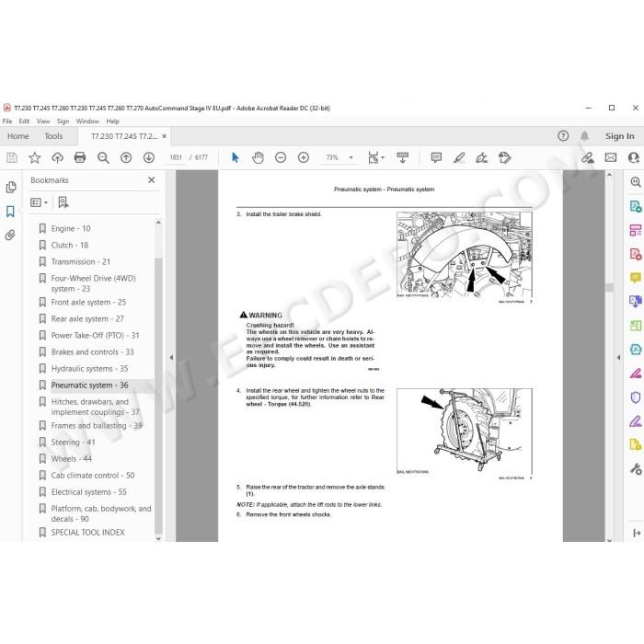Zoom out with minus button
The width and height of the screenshot is (644, 644).
point(281,157)
